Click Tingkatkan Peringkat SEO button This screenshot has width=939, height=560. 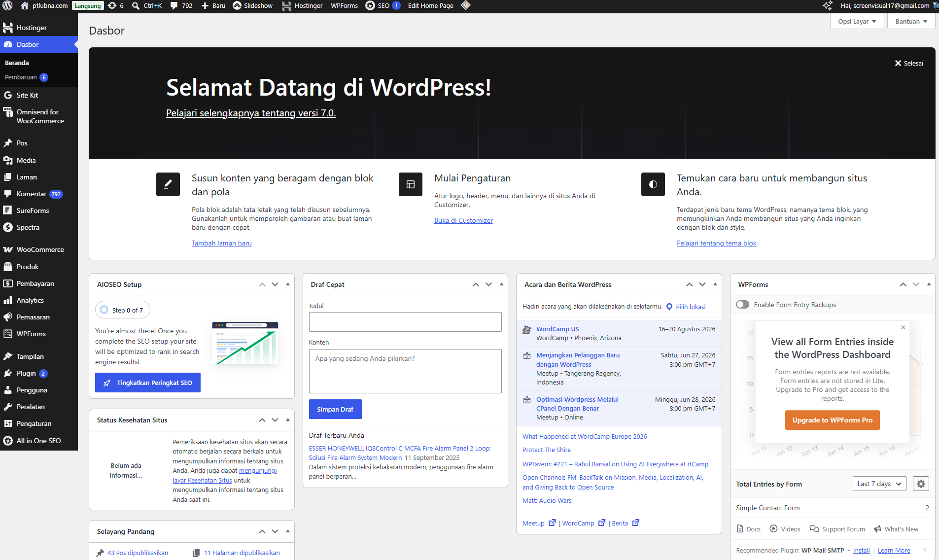(148, 383)
